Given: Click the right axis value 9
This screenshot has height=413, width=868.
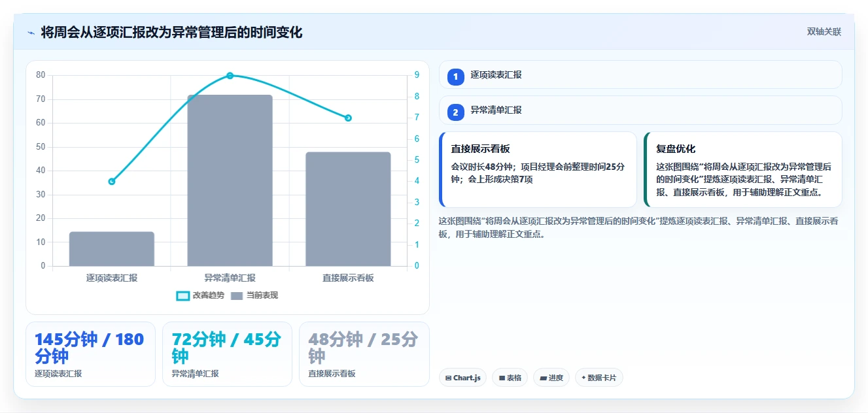Looking at the screenshot, I should coord(417,75).
